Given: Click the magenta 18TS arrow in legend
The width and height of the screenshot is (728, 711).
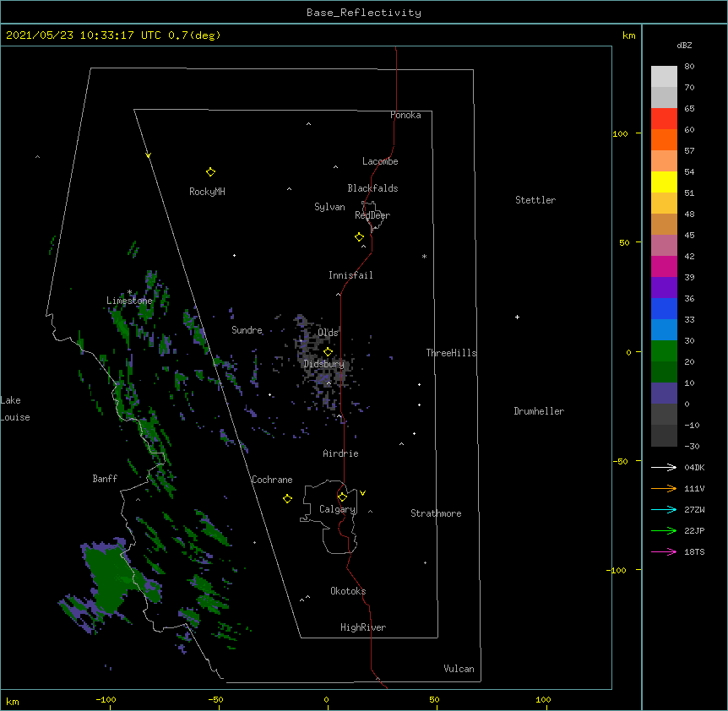Looking at the screenshot, I should tap(664, 551).
